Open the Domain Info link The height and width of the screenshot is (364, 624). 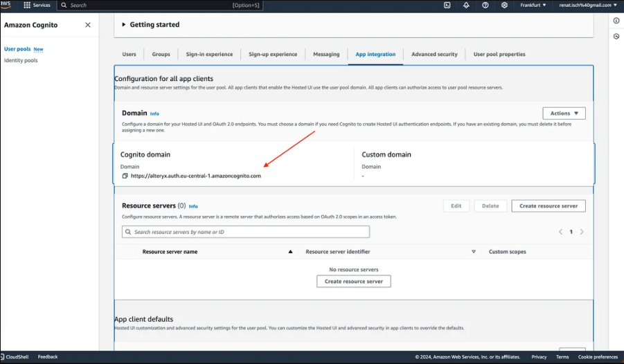154,113
